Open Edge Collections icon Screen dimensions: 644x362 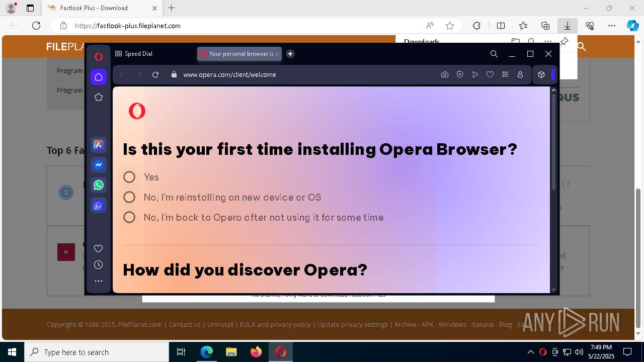pyautogui.click(x=545, y=26)
